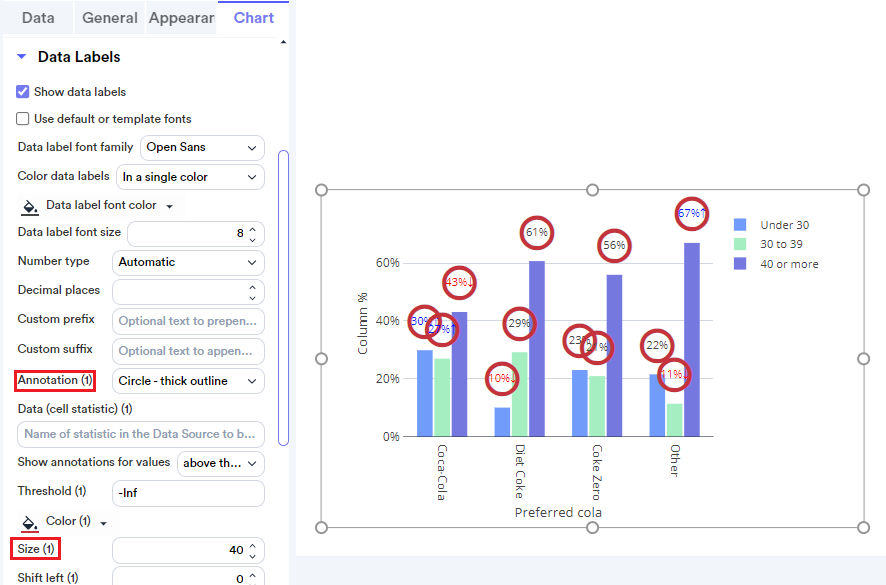Click Color (1) paint bucket icon
Screen dimensions: 886x585
tap(29, 523)
